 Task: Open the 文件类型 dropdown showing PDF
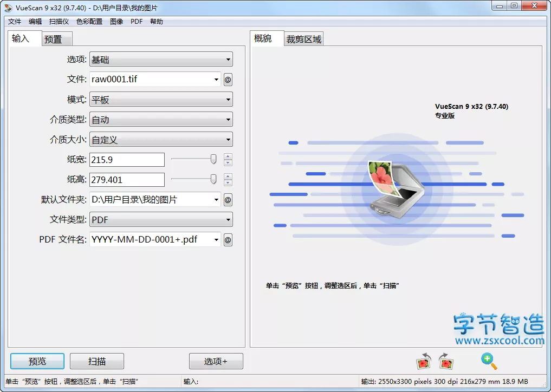click(161, 219)
